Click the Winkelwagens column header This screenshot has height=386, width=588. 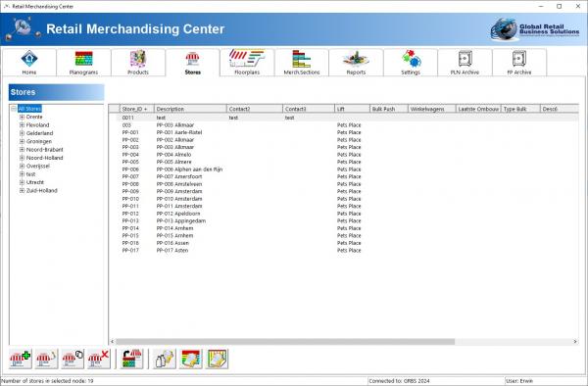pos(432,109)
